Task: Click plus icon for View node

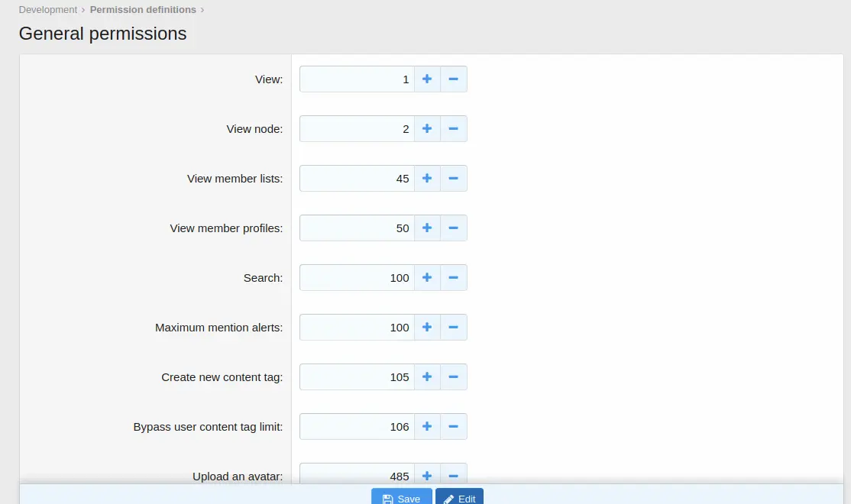Action: [427, 129]
